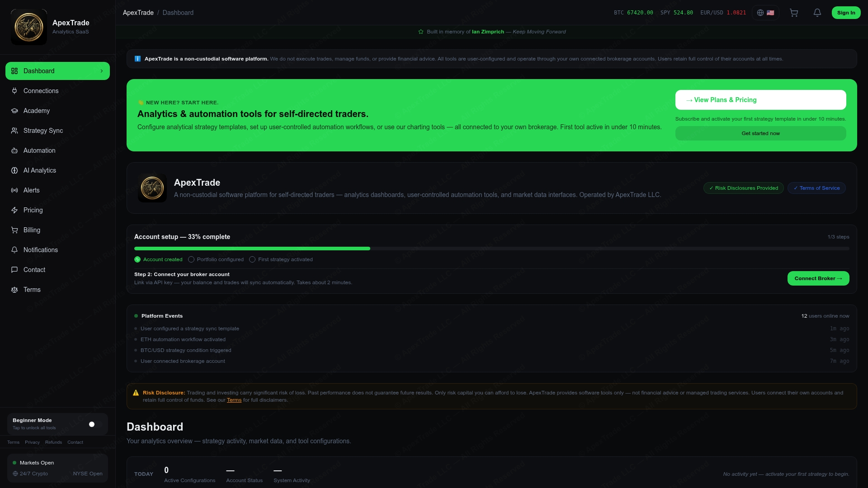Click the Automation robot icon

click(x=14, y=150)
